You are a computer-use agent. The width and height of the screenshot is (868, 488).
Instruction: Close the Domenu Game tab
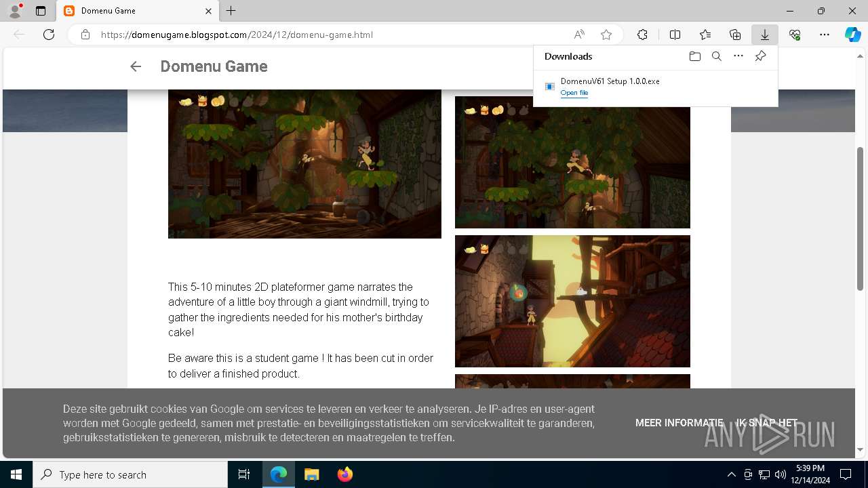[209, 11]
